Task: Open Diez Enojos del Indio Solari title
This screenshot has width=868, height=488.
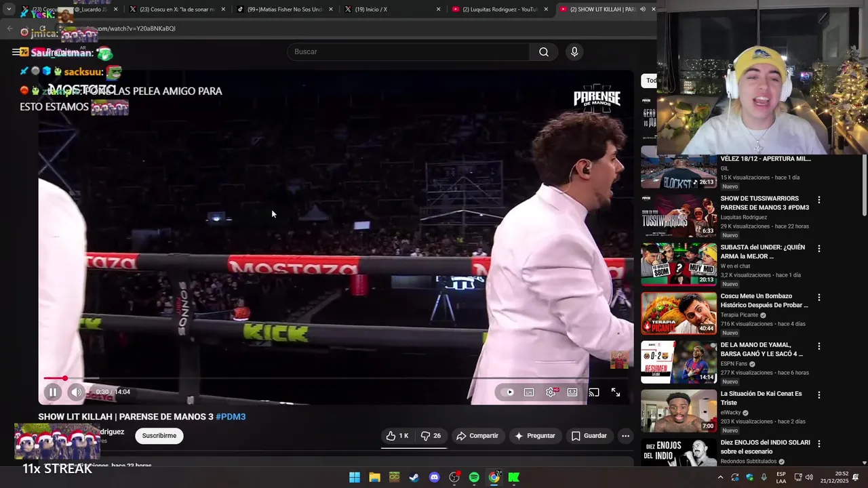Action: tap(765, 447)
